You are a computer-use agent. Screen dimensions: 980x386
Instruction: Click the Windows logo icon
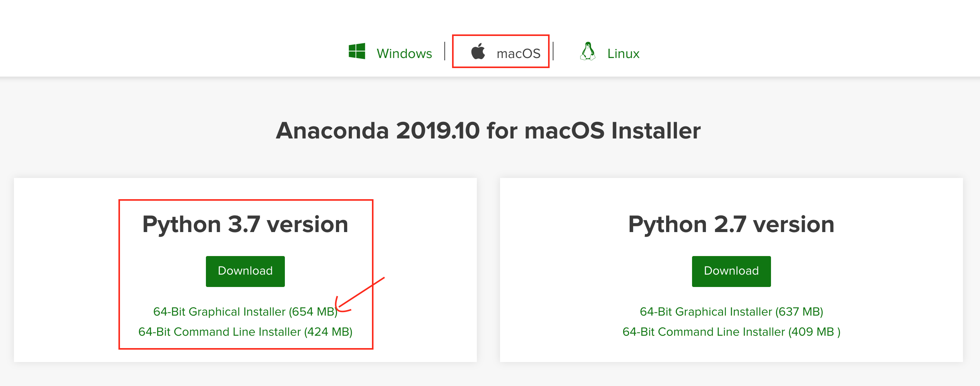coord(356,51)
